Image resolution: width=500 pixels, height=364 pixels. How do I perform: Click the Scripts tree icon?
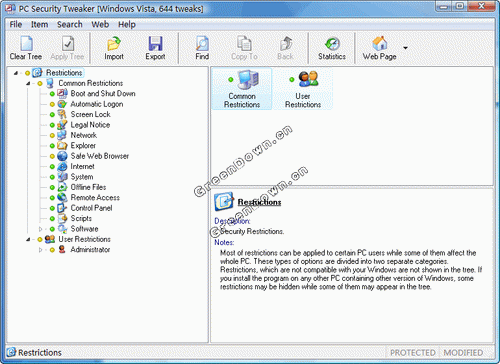click(62, 218)
